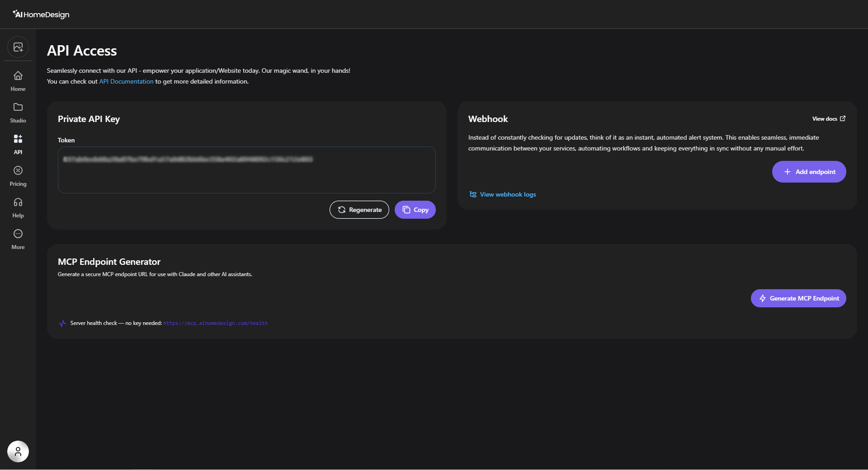Click the 'API Access' page title
The width and height of the screenshot is (868, 470).
[82, 51]
